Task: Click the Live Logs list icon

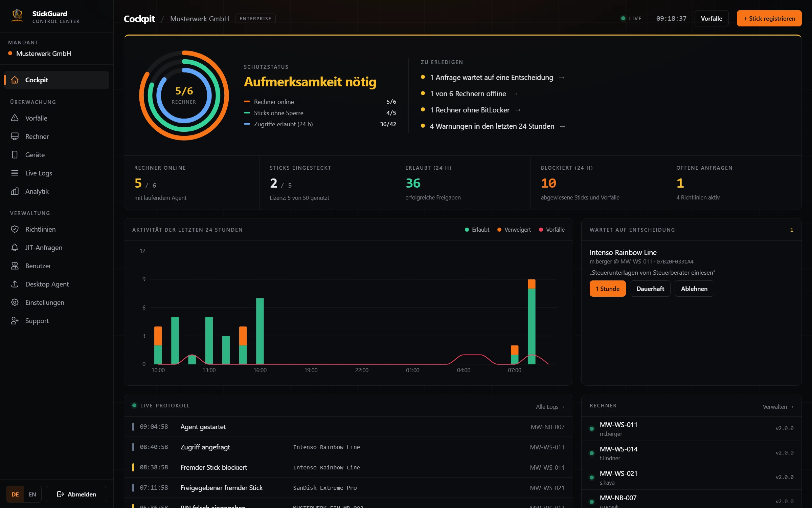Action: tap(15, 173)
